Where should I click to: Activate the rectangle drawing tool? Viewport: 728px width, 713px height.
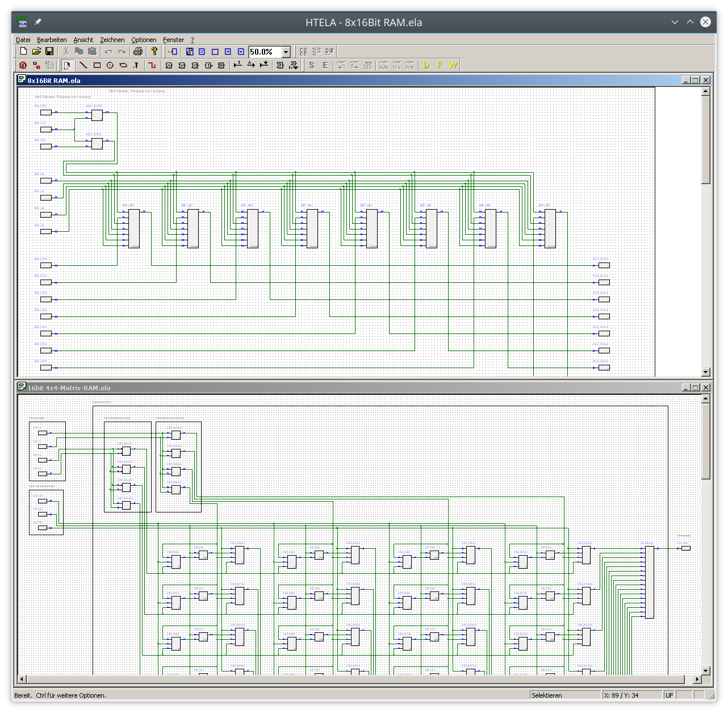[97, 65]
